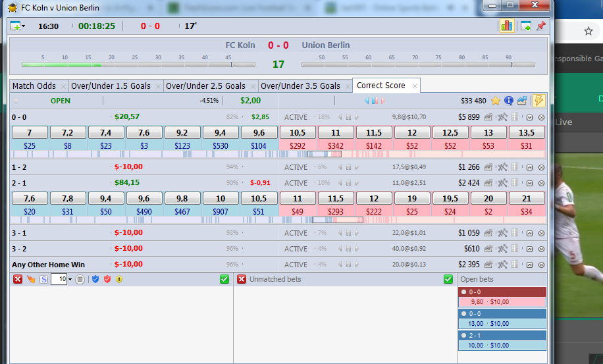
Task: Expand the 3 - 2 selection ladder
Action: click(529, 249)
